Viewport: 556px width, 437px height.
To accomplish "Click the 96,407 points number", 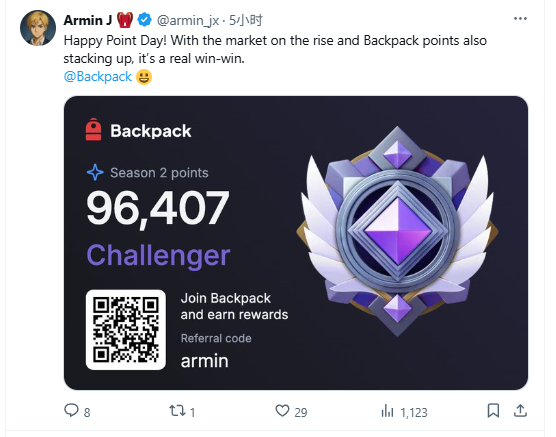I will coord(158,209).
